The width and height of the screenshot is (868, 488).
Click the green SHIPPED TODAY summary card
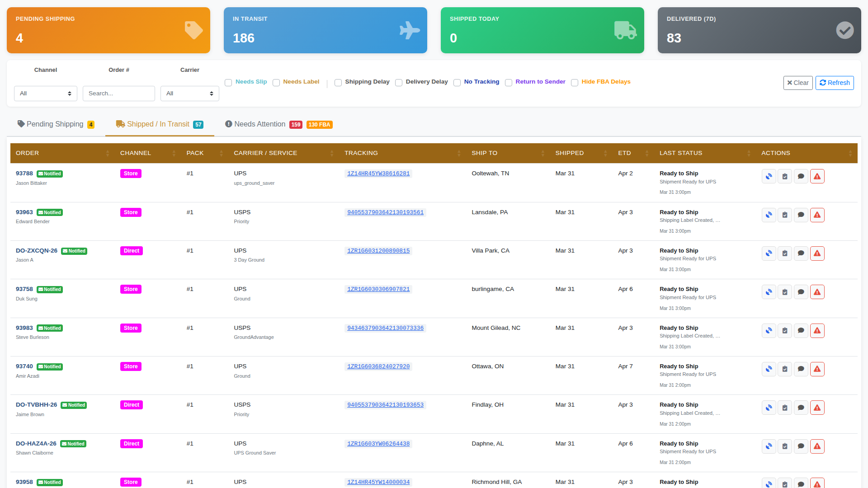pyautogui.click(x=542, y=30)
